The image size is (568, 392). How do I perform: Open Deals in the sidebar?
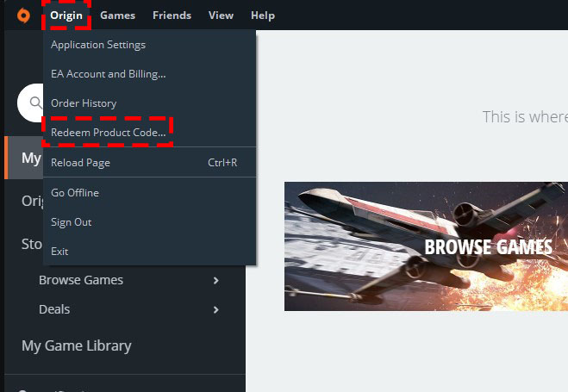pyautogui.click(x=54, y=309)
